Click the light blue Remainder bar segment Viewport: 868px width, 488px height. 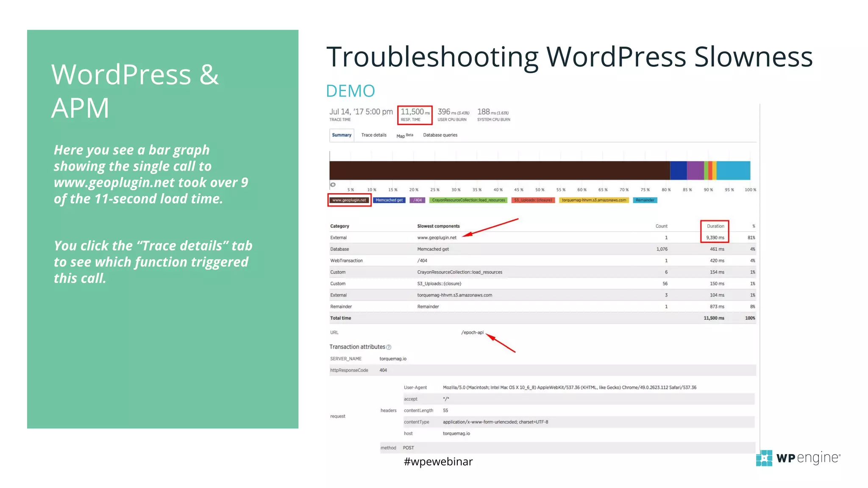click(733, 170)
